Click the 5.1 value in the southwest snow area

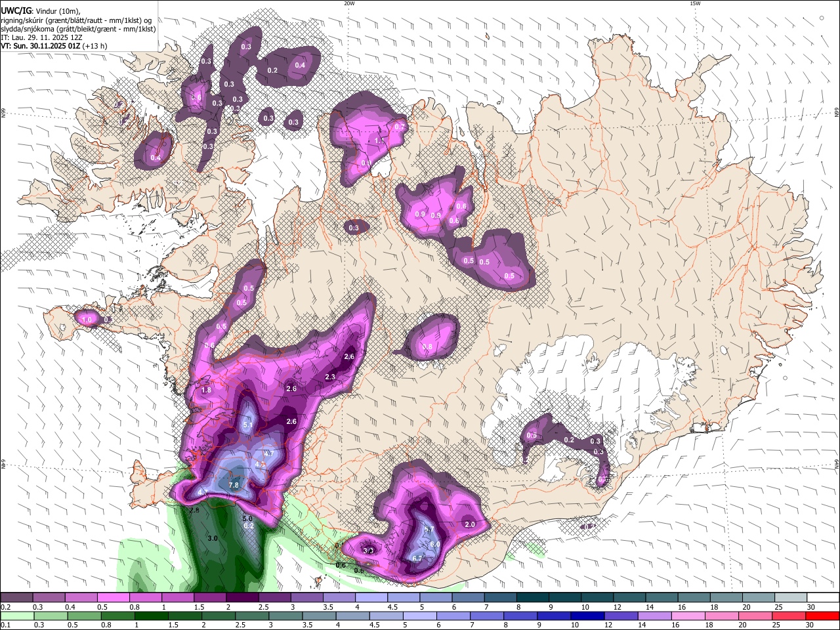(248, 425)
